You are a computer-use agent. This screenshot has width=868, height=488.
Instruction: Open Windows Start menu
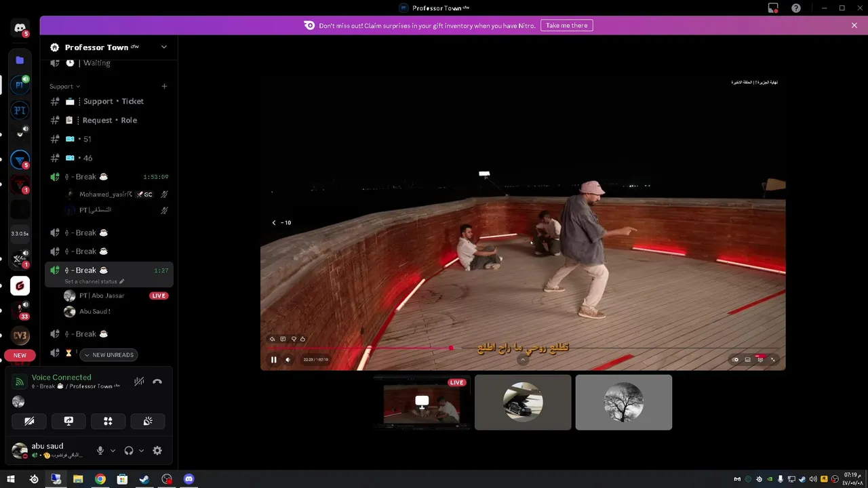(11, 479)
